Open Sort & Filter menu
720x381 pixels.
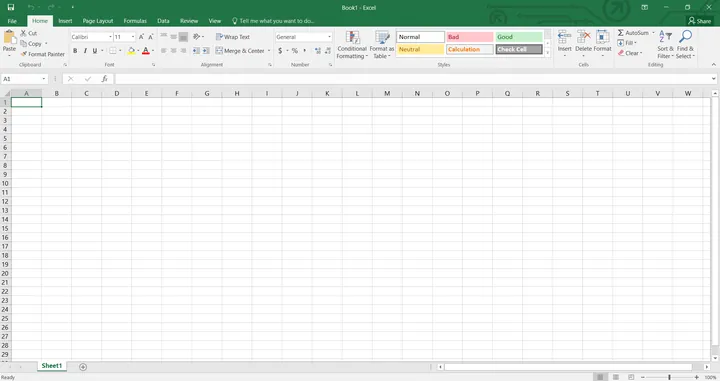665,45
